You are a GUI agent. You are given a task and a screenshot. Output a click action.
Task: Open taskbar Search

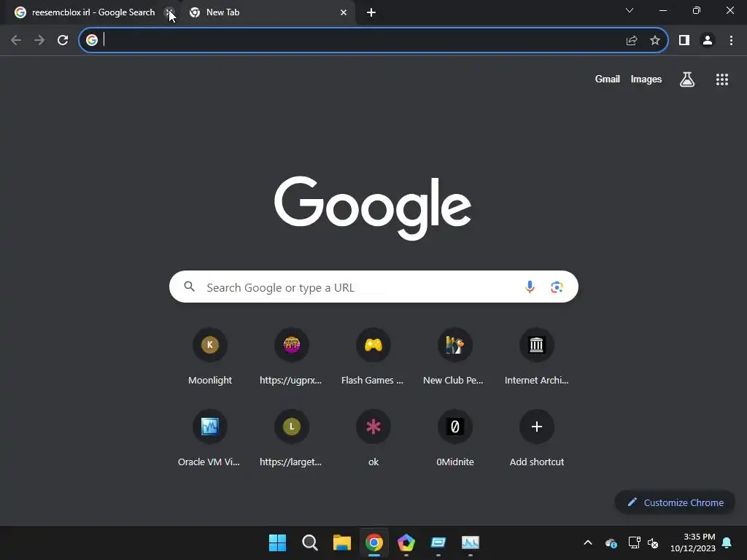pyautogui.click(x=309, y=542)
